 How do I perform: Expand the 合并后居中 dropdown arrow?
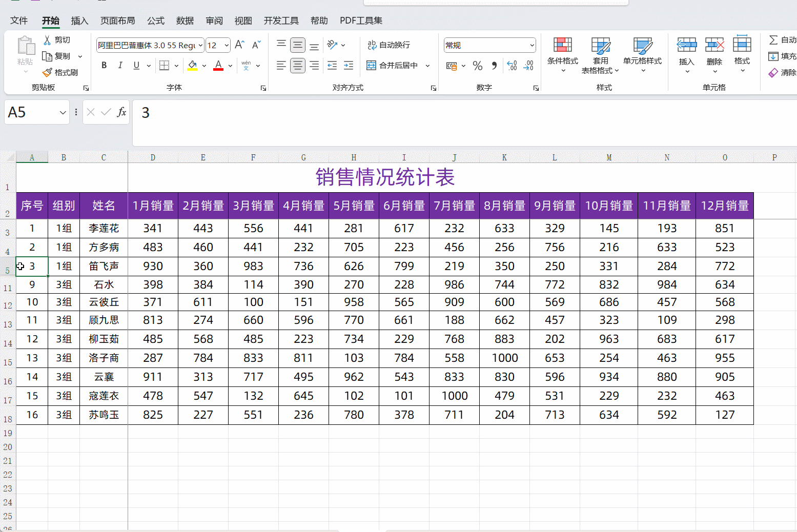(428, 65)
